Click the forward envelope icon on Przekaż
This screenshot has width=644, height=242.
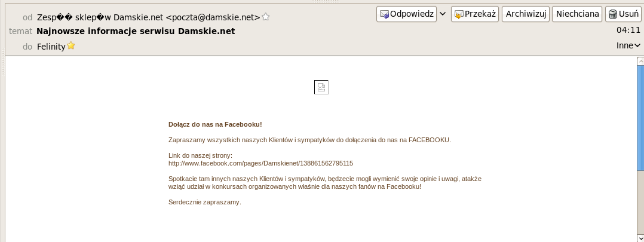pyautogui.click(x=459, y=14)
